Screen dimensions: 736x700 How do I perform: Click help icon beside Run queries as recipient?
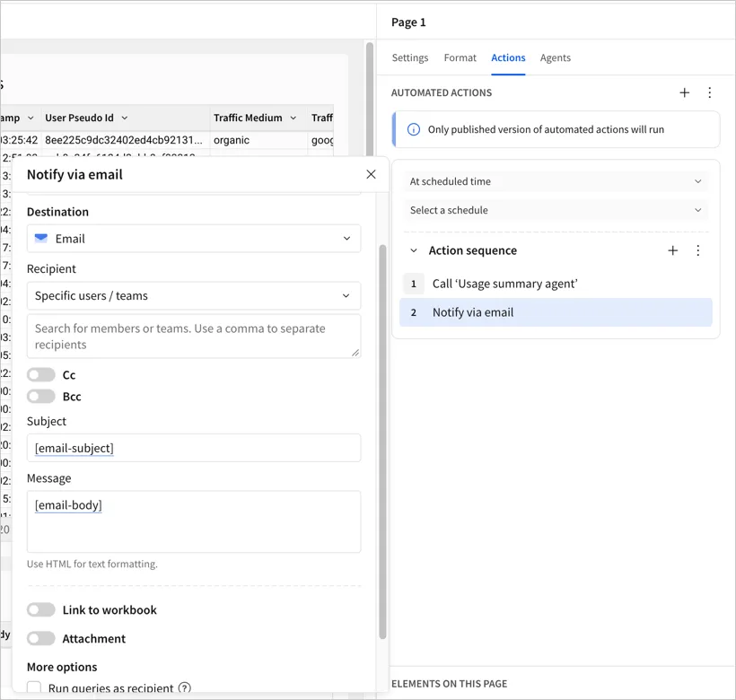[x=185, y=687]
